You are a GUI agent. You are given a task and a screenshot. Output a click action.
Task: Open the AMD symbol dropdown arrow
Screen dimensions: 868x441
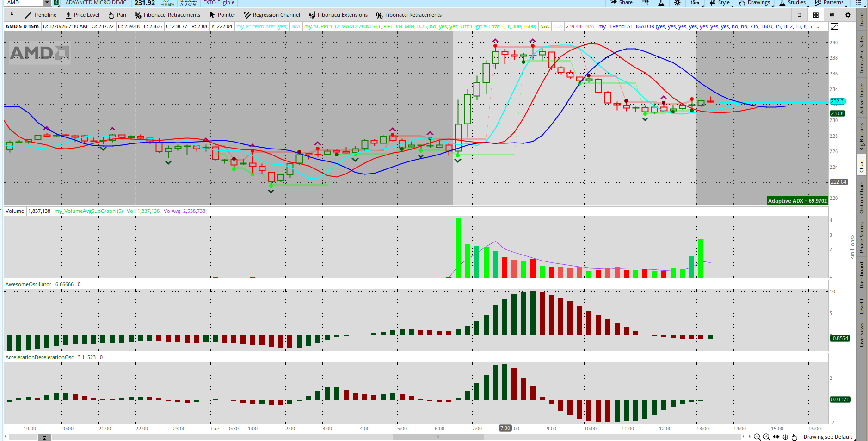coord(47,3)
